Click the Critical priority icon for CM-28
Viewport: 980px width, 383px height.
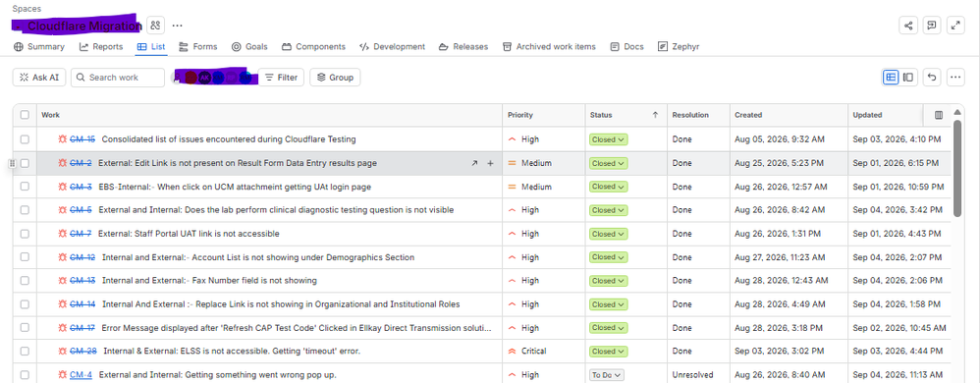512,352
